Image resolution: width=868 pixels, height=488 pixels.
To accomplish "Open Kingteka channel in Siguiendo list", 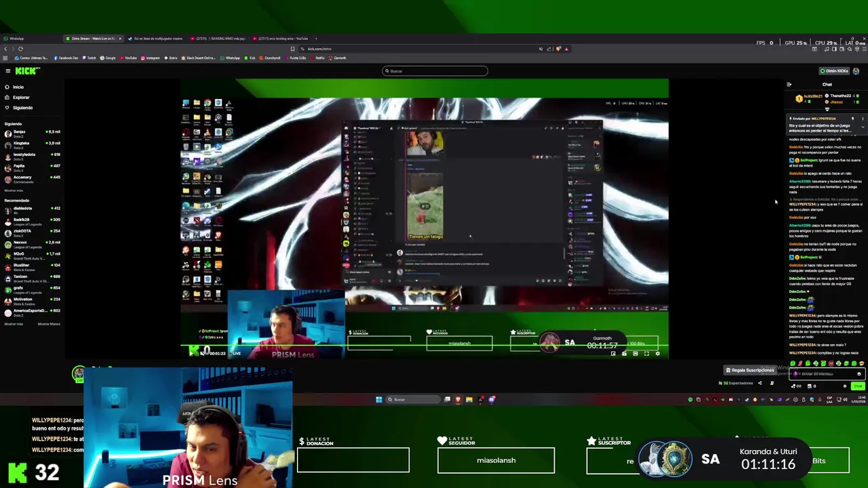I will 32,144.
